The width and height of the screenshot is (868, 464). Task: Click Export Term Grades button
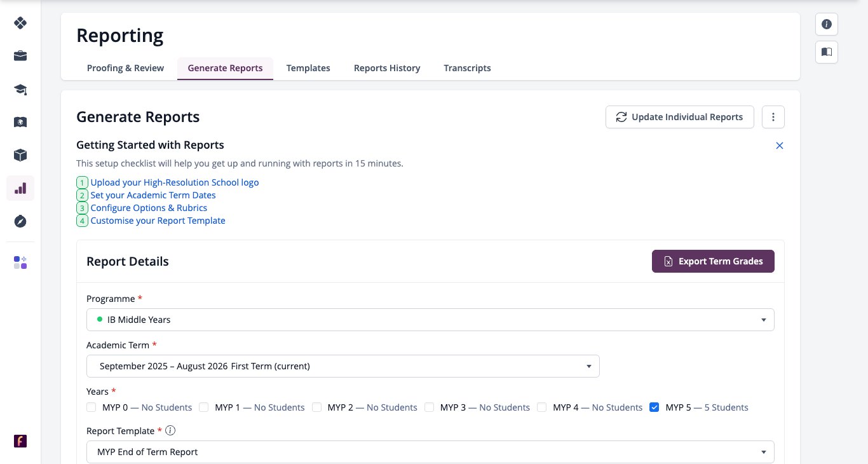pyautogui.click(x=713, y=261)
